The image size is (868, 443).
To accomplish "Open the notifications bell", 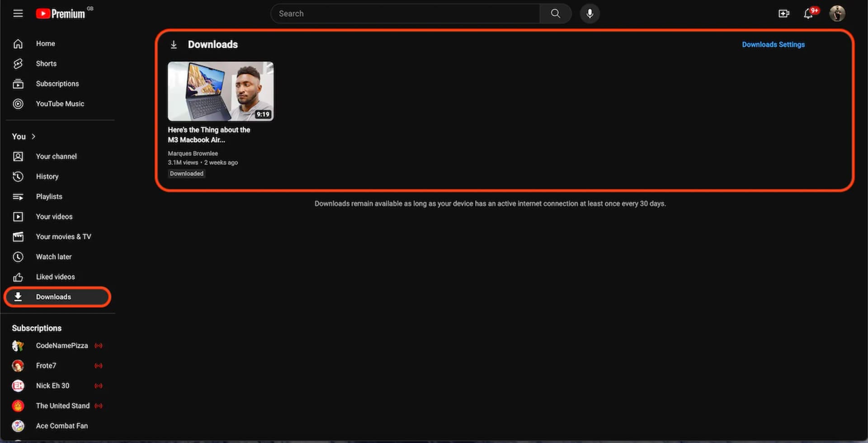I will (808, 14).
